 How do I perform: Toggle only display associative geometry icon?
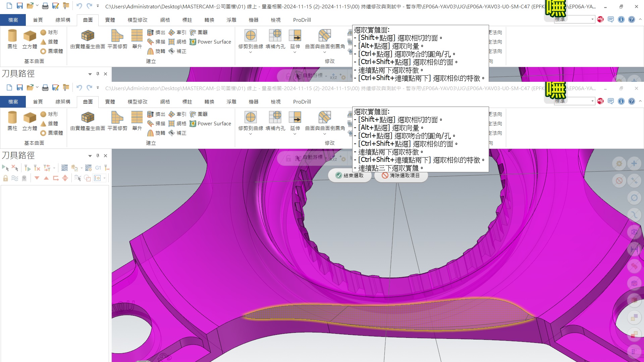click(87, 178)
